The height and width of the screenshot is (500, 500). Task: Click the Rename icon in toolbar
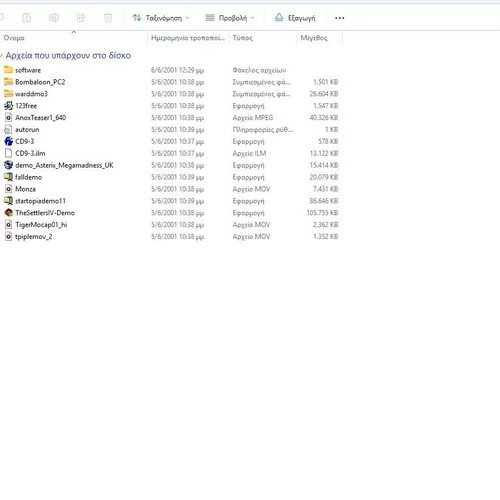[54, 18]
